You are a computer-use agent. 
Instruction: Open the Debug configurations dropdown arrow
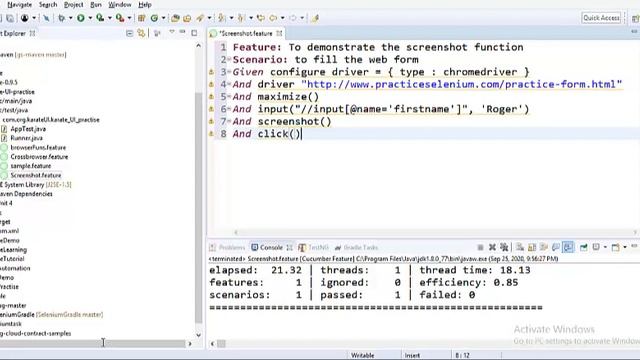(x=70, y=18)
